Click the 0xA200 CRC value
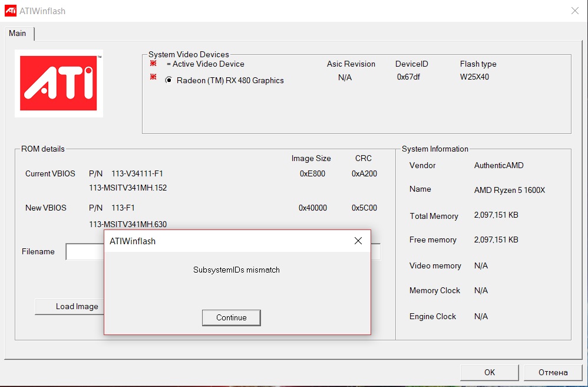588x387 pixels. tap(364, 173)
